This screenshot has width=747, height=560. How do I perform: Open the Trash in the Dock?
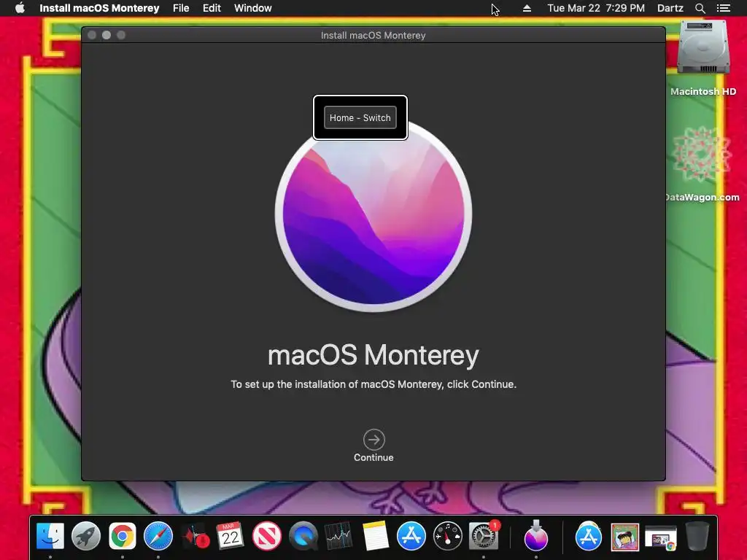697,536
